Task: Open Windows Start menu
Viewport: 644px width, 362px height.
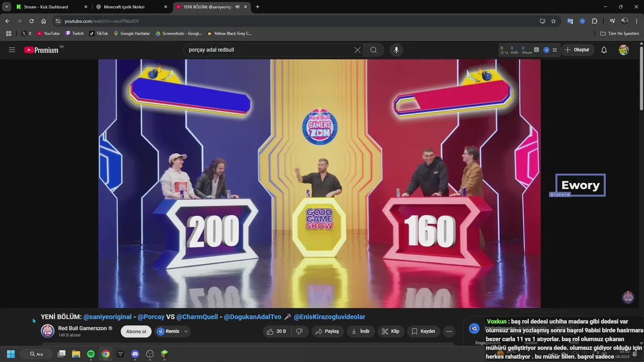Action: (x=11, y=354)
